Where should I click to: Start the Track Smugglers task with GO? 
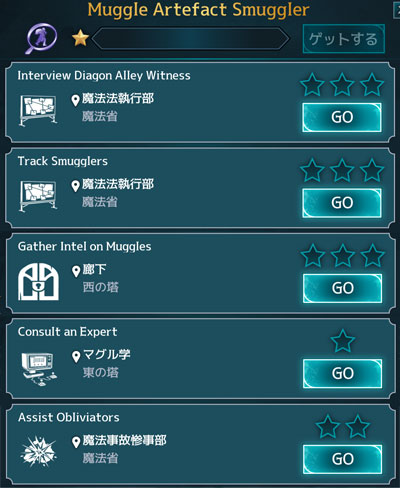tap(342, 203)
